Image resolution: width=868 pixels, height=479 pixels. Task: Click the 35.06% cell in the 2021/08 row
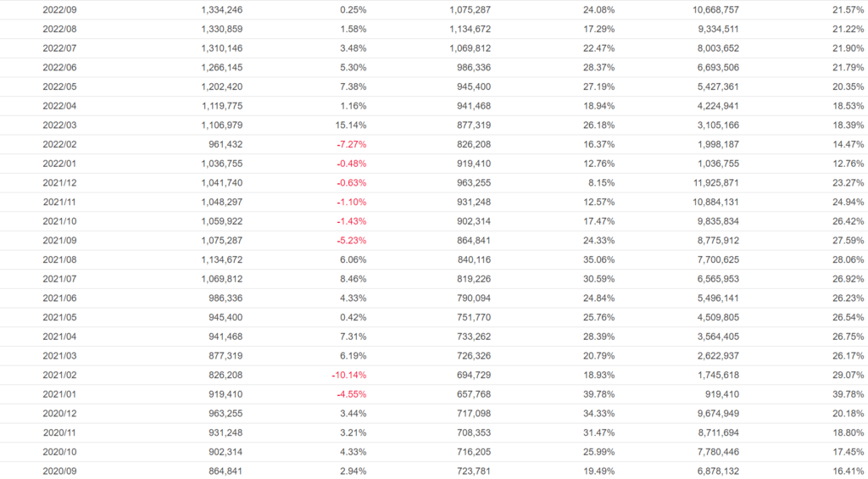(598, 260)
